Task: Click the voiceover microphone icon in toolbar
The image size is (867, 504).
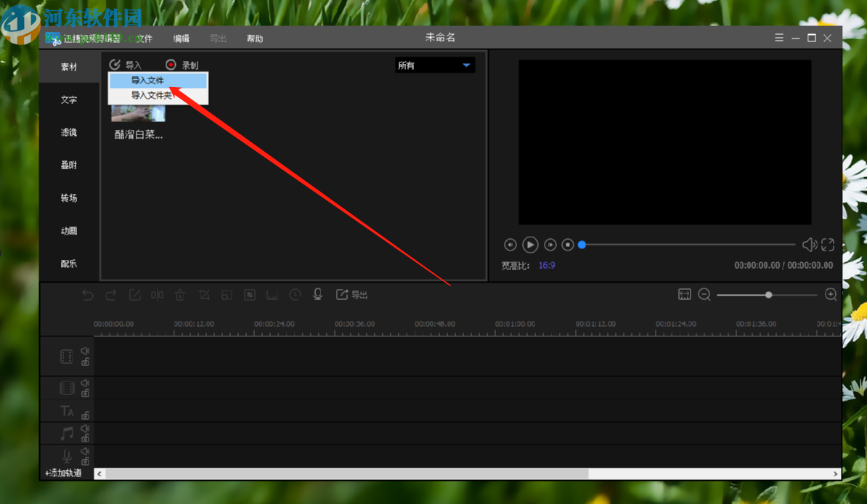Action: pyautogui.click(x=317, y=294)
